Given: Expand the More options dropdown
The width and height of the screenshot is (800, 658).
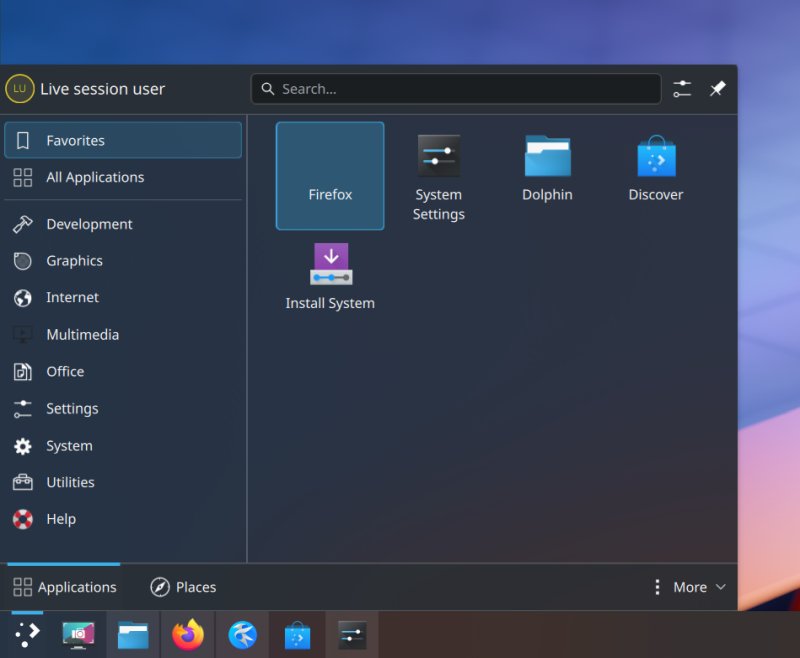Looking at the screenshot, I should tap(690, 587).
